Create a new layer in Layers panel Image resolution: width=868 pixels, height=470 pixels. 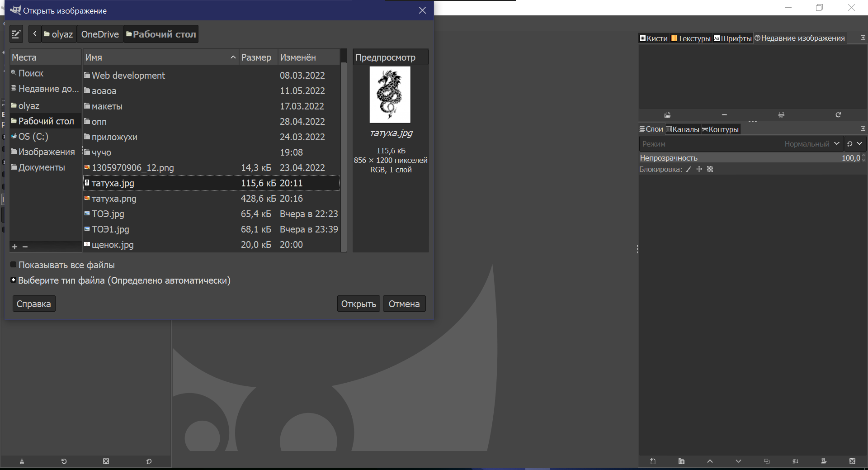[x=653, y=461]
